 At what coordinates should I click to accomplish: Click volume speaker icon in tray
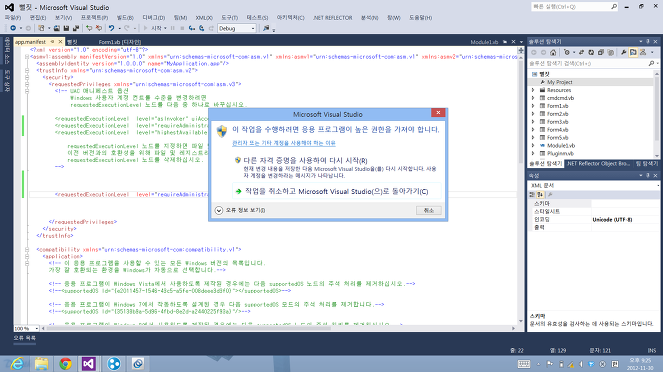click(x=581, y=364)
